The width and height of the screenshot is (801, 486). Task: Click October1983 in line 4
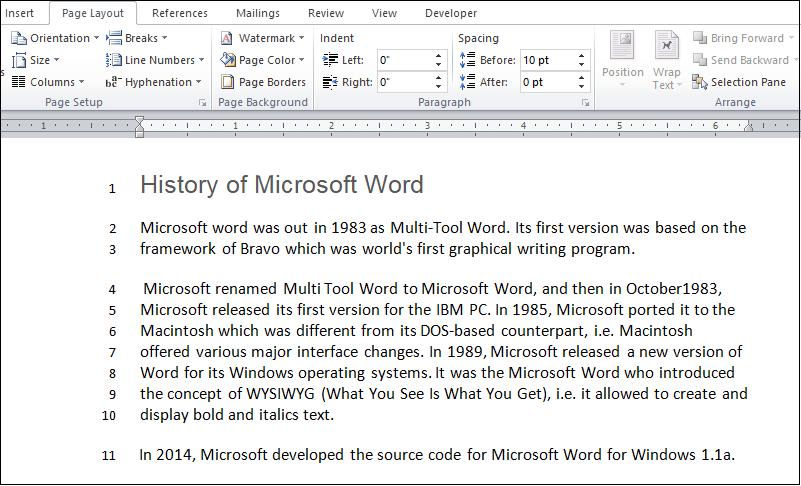pyautogui.click(x=672, y=289)
